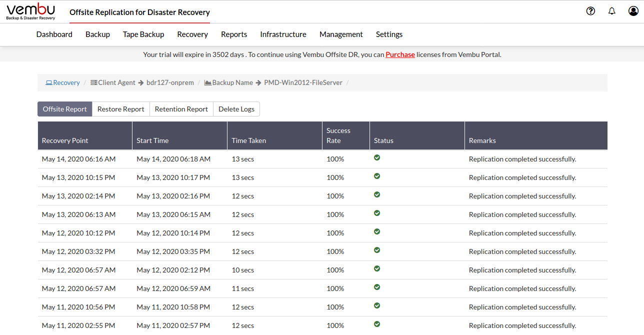The width and height of the screenshot is (644, 335).
Task: Click the Success Rate column header
Action: [x=346, y=135]
